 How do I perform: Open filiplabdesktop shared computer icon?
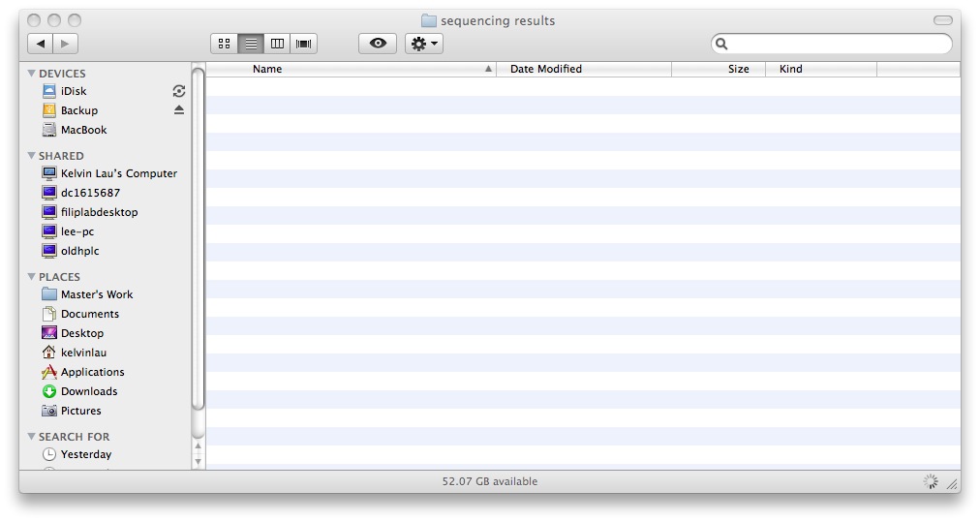49,212
